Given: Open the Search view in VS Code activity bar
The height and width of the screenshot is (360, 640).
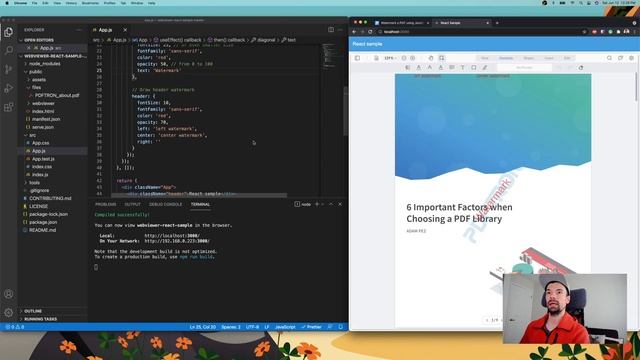Looking at the screenshot, I should tap(9, 50).
